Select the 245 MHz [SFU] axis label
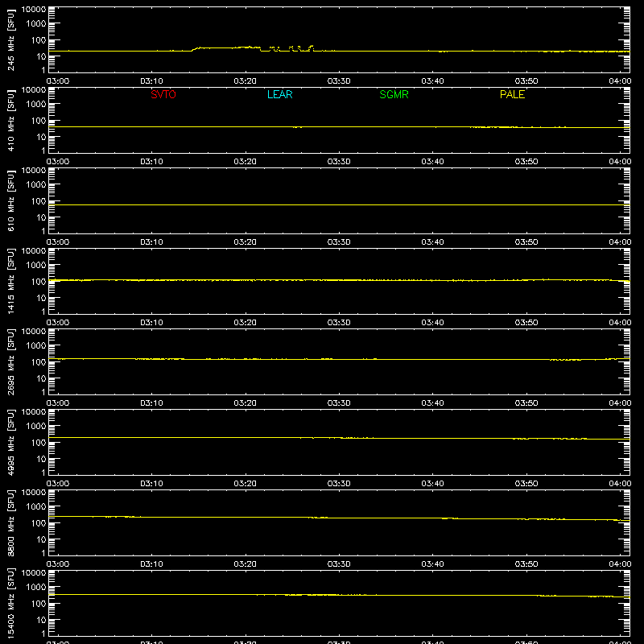 click(x=10, y=39)
